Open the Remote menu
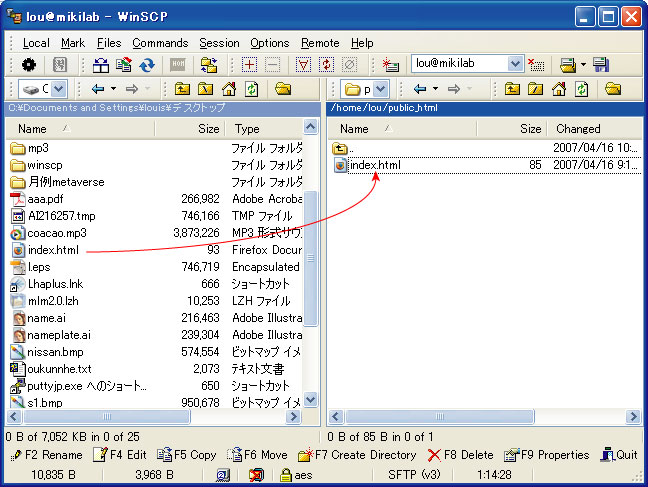This screenshot has width=648, height=487. (x=320, y=43)
